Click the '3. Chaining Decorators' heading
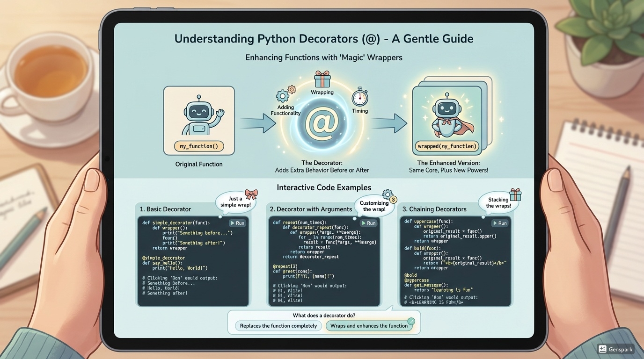The image size is (644, 359). click(x=434, y=209)
